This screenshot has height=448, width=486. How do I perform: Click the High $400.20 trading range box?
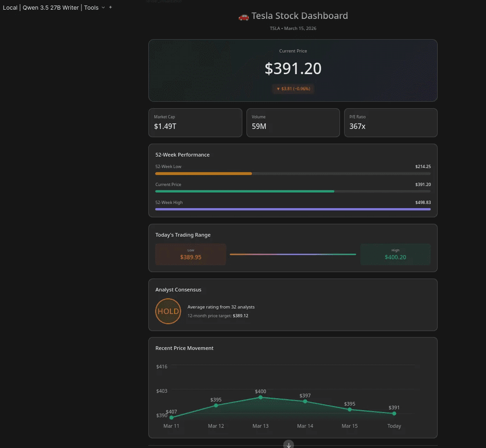[x=395, y=254]
